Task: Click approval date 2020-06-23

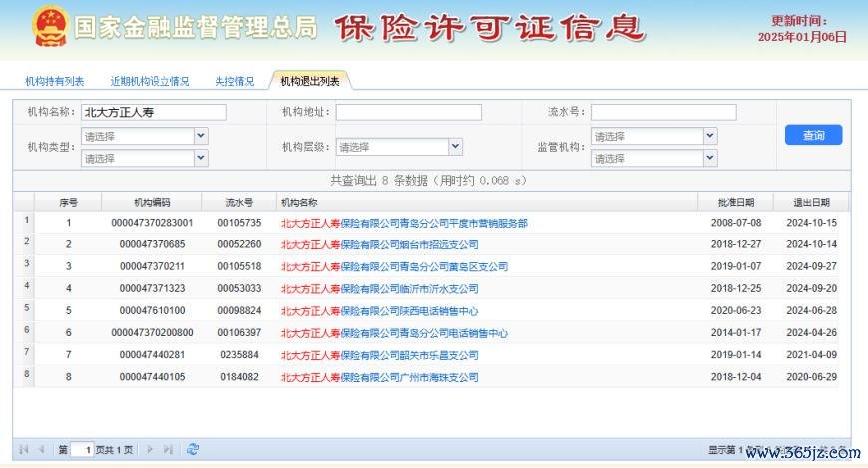Action: (736, 311)
